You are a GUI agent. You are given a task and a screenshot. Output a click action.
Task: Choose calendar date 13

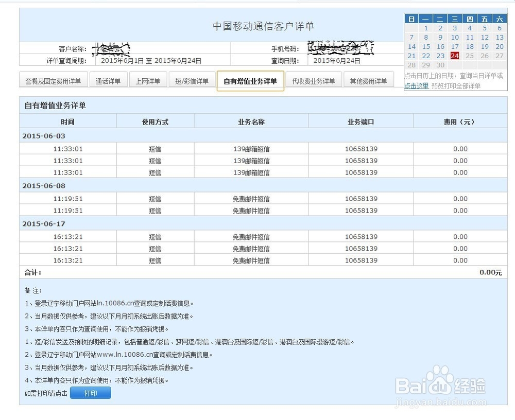[x=500, y=38]
